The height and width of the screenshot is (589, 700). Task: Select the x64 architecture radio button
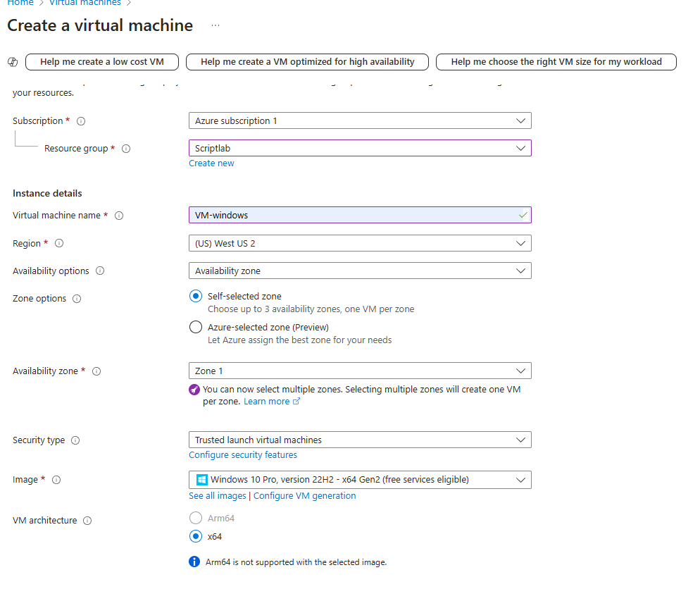pyautogui.click(x=196, y=536)
